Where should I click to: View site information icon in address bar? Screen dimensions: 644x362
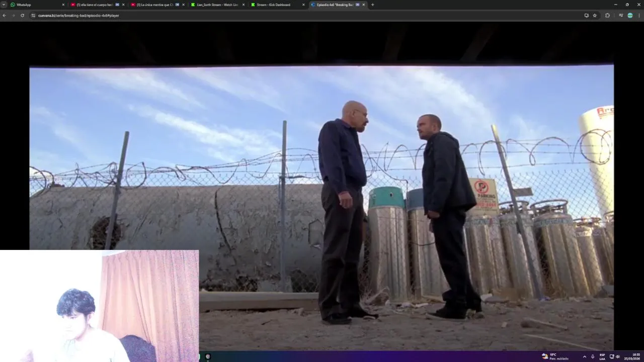click(x=34, y=16)
